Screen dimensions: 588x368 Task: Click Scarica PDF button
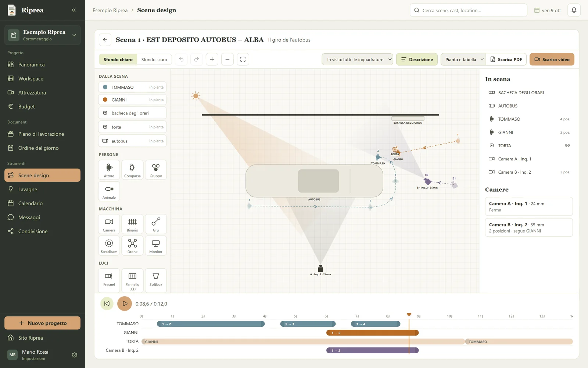point(506,59)
